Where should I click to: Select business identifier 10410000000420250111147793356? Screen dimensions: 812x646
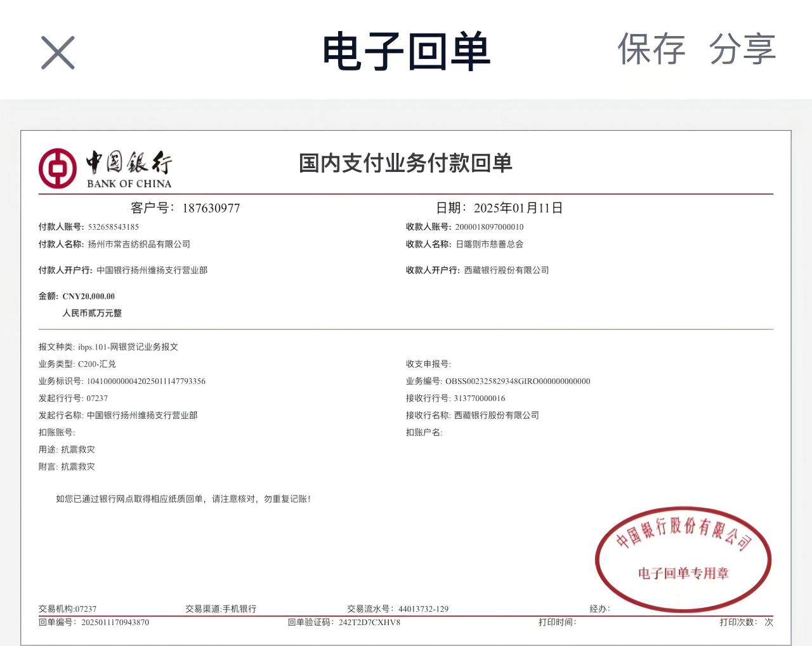tap(146, 381)
